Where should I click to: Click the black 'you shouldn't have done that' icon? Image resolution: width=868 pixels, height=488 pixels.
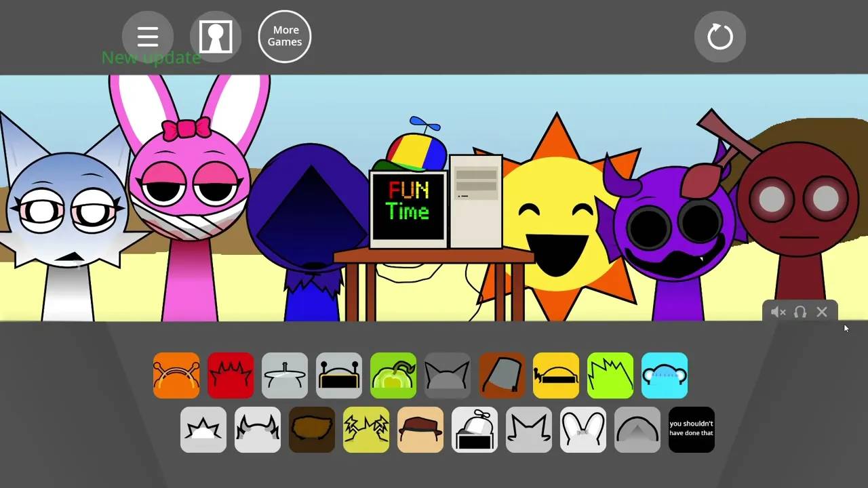coord(692,430)
